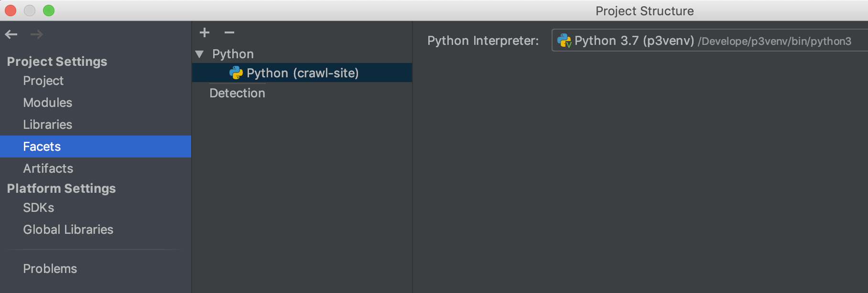Viewport: 868px width, 293px height.
Task: Click the Python logo beside crawl-site facet
Action: [236, 73]
